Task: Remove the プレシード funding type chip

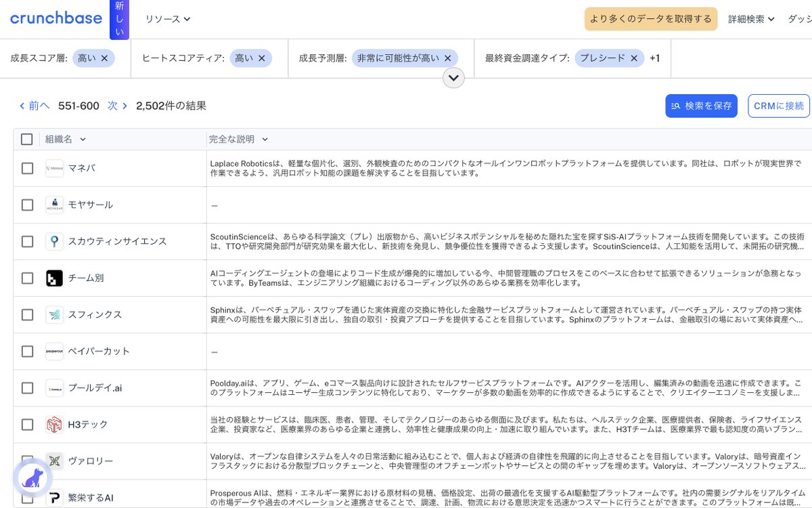Action: coord(633,58)
